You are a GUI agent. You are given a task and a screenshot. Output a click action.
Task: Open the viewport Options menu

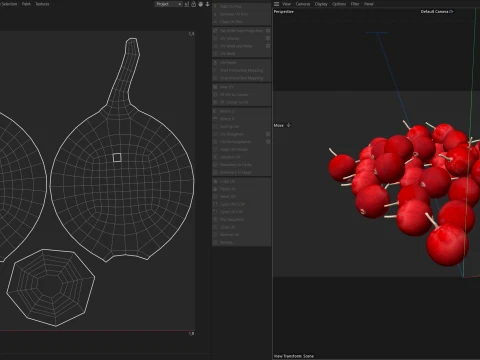339,4
